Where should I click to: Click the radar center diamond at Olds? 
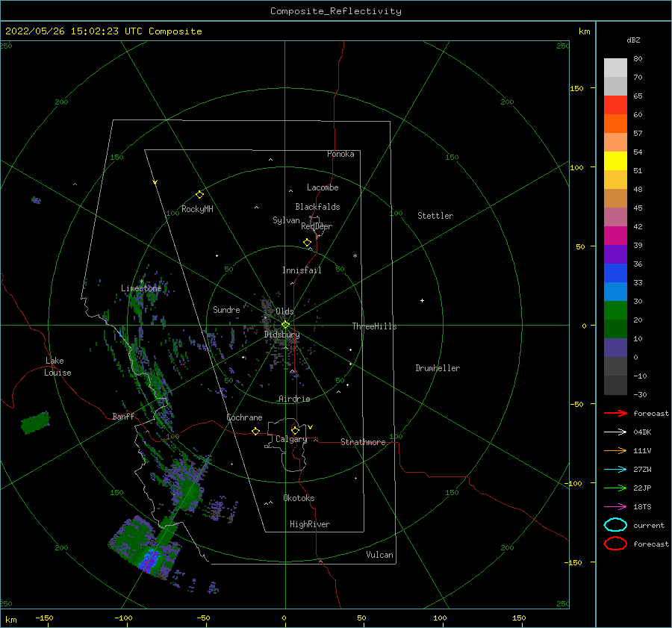[285, 325]
